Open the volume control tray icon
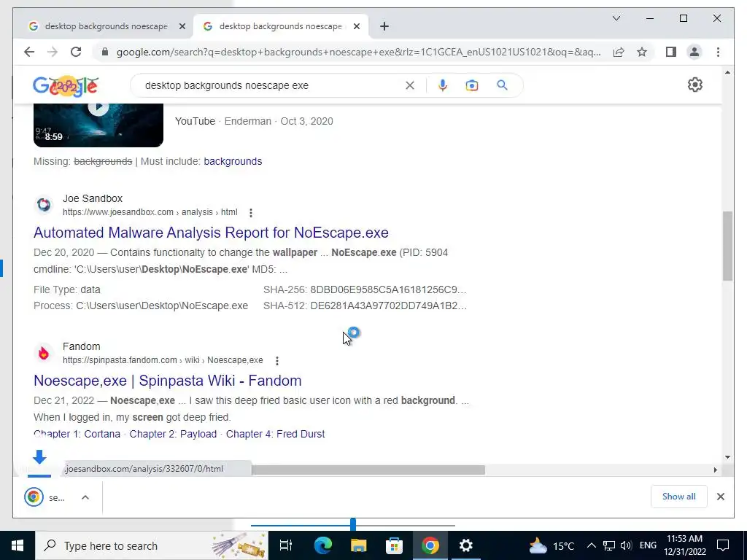 pyautogui.click(x=626, y=545)
